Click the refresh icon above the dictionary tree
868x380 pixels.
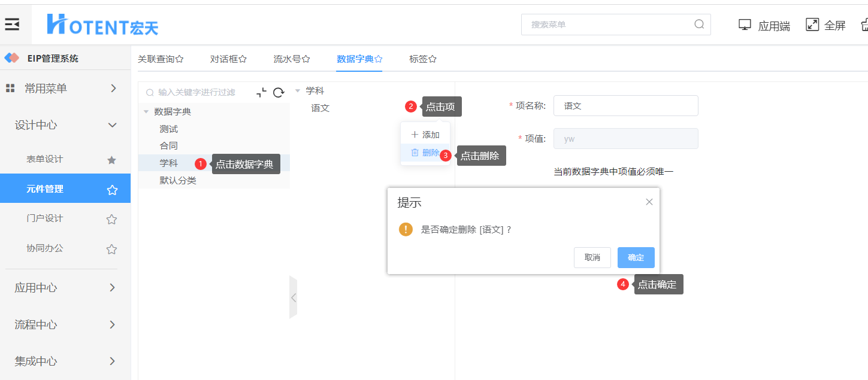tap(279, 93)
